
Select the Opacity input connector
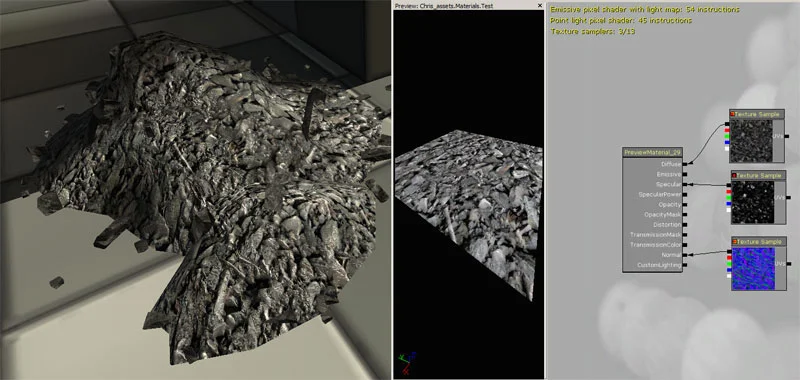(x=685, y=205)
